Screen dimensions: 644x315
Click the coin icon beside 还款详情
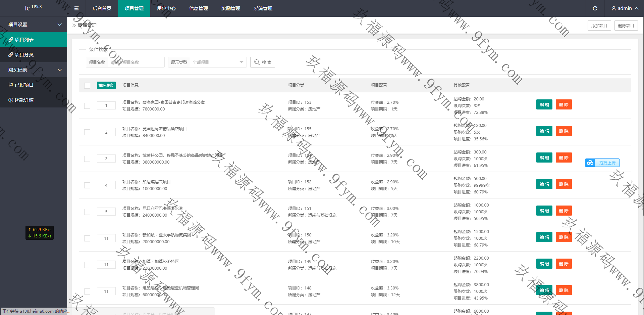click(x=11, y=100)
